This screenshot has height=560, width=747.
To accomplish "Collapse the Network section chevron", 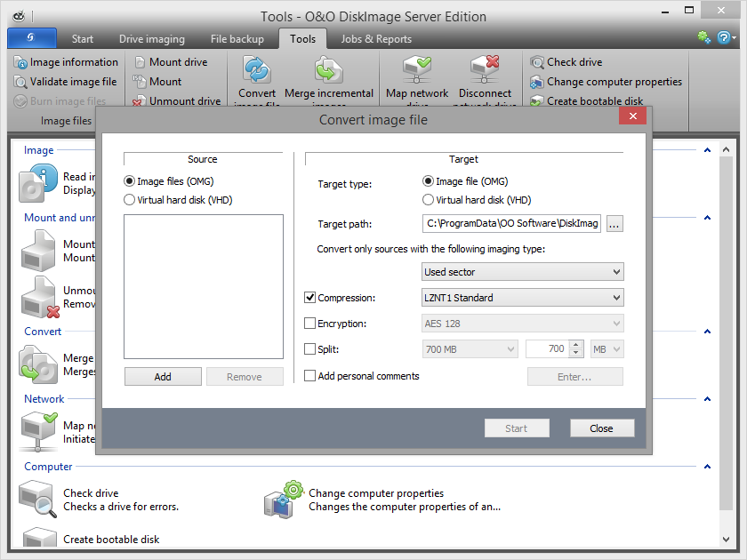I will (x=708, y=399).
